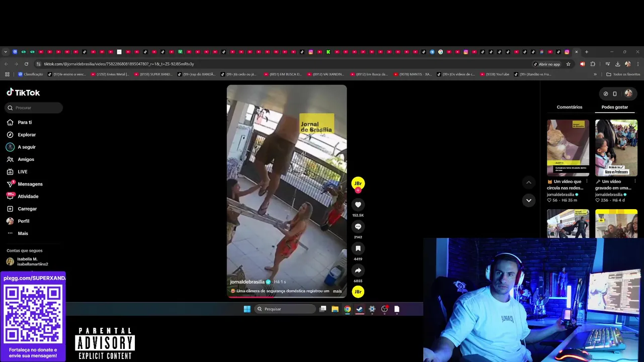Image resolution: width=644 pixels, height=362 pixels.
Task: Click TikTok Procurar search field
Action: pos(34,108)
